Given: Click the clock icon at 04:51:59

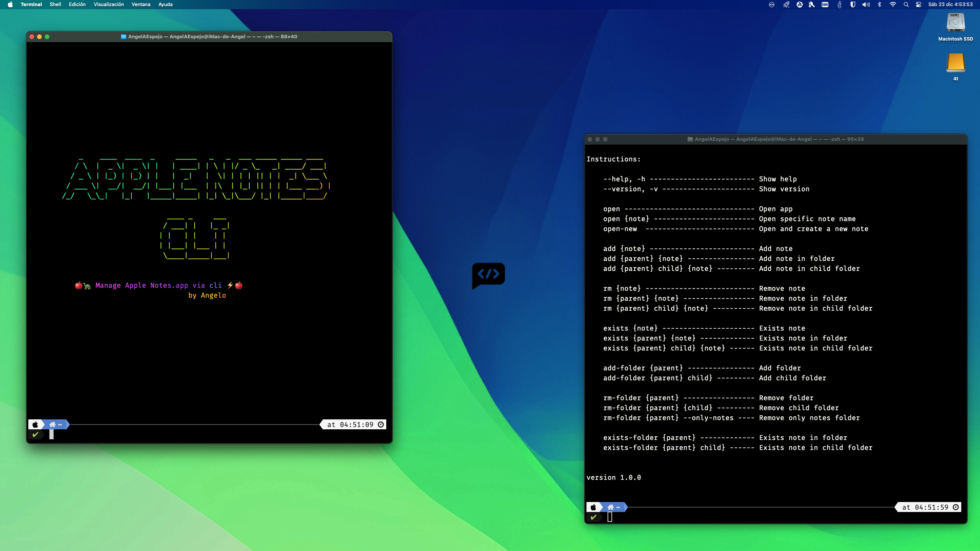Looking at the screenshot, I should pos(956,507).
